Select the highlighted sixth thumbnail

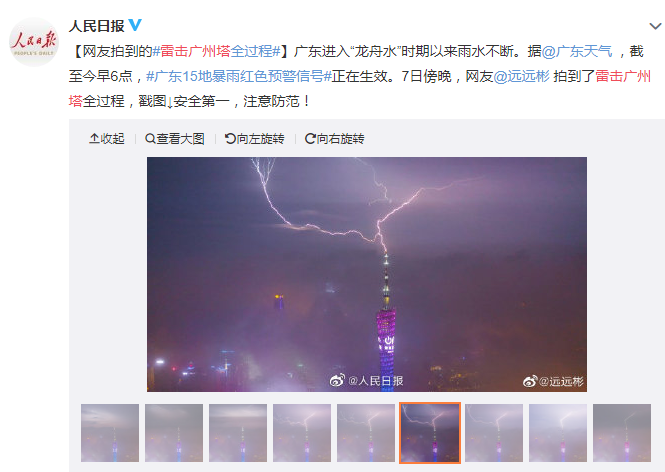pyautogui.click(x=430, y=433)
